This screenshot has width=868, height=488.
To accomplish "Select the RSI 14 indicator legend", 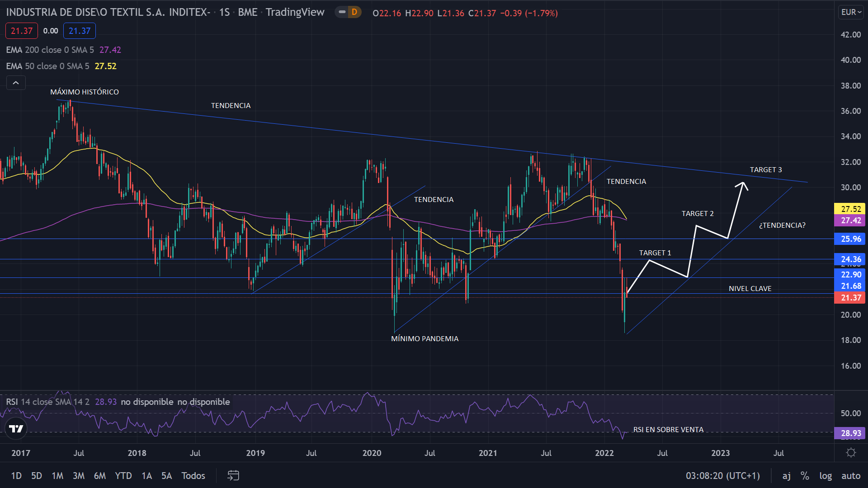I will pyautogui.click(x=118, y=402).
